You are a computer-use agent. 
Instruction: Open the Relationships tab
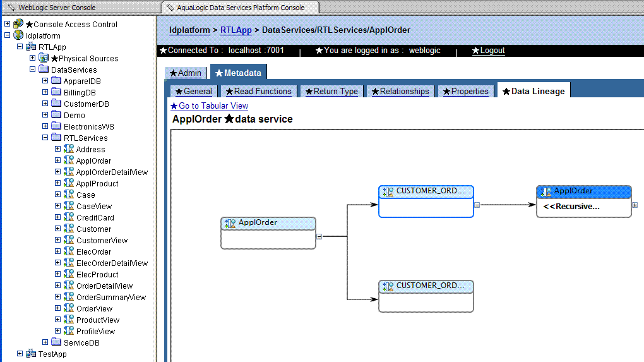coord(400,91)
